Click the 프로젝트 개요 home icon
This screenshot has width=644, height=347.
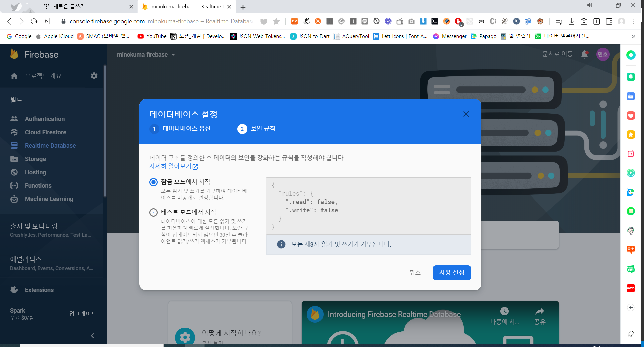(x=14, y=76)
